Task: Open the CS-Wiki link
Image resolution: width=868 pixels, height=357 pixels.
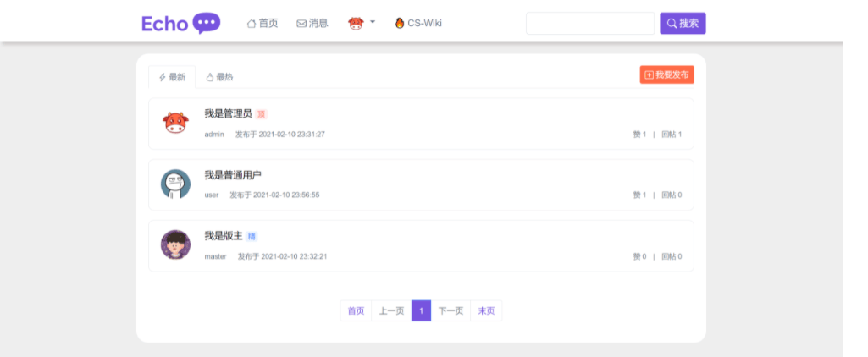Action: pyautogui.click(x=418, y=24)
